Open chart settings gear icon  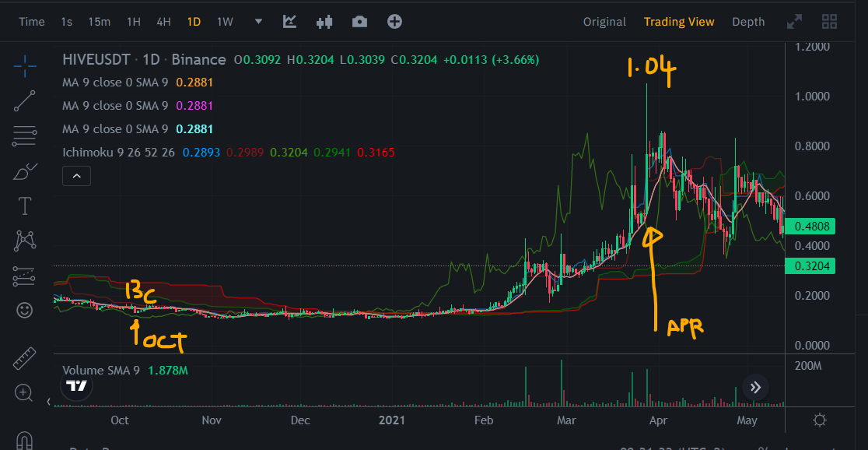(820, 420)
